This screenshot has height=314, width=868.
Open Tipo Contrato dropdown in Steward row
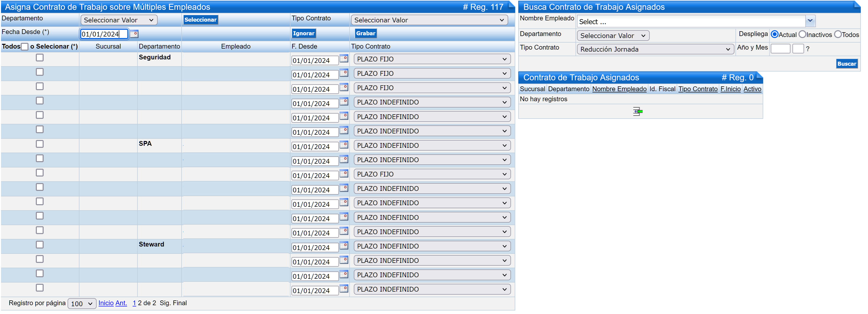coord(432,246)
